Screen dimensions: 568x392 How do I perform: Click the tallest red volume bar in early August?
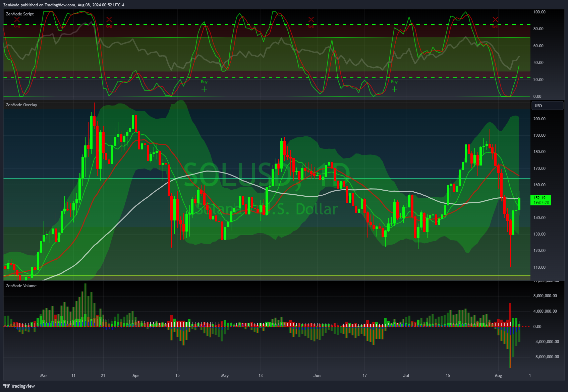pos(510,315)
